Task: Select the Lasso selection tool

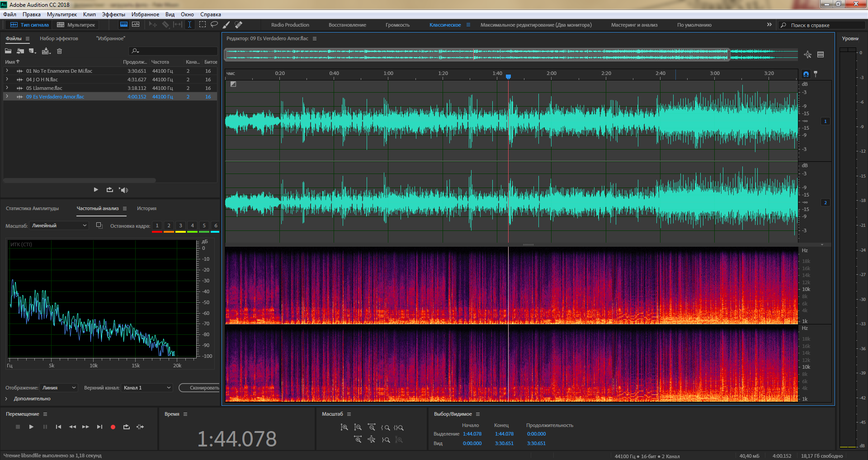Action: pyautogui.click(x=214, y=25)
